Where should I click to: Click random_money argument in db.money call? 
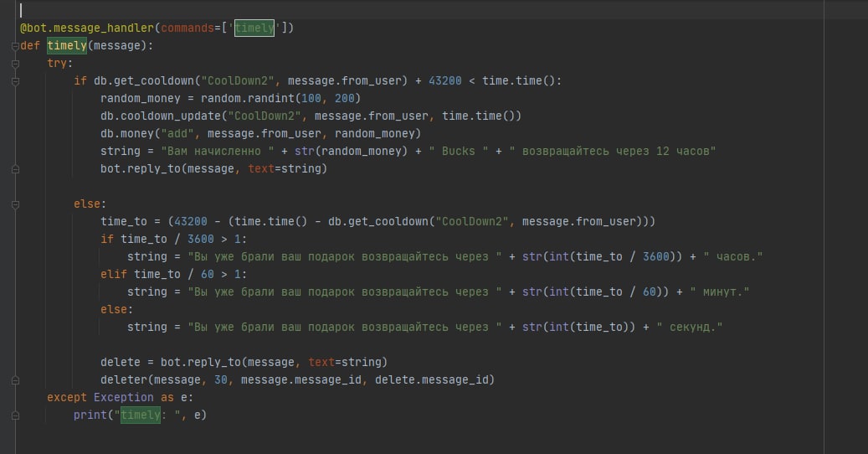[374, 133]
